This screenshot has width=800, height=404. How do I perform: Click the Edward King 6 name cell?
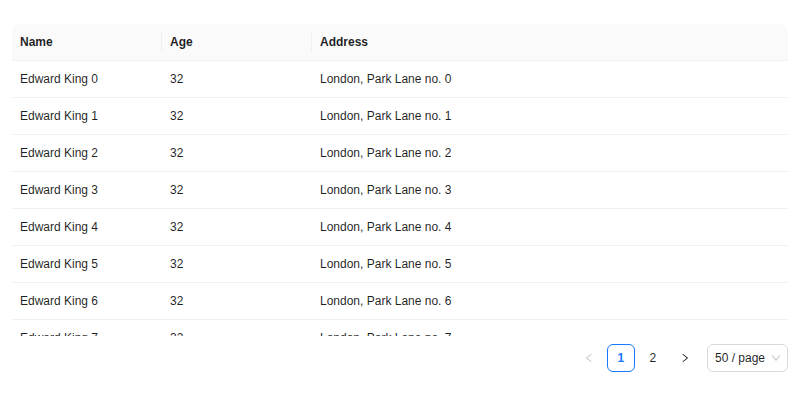pyautogui.click(x=59, y=301)
